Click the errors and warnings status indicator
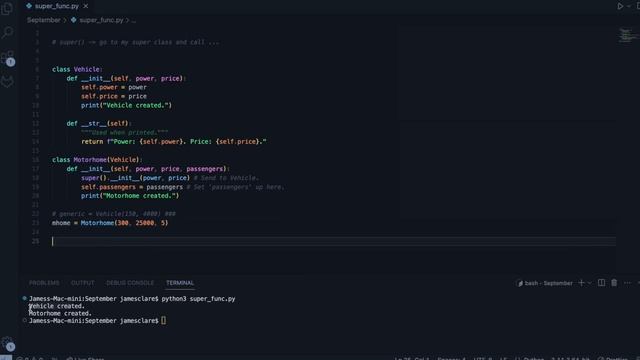This screenshot has width=640, height=360. click(x=30, y=359)
